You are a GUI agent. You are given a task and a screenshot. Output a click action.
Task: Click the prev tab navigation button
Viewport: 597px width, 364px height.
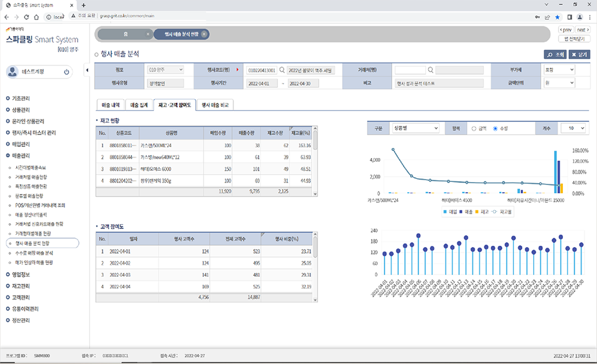566,30
